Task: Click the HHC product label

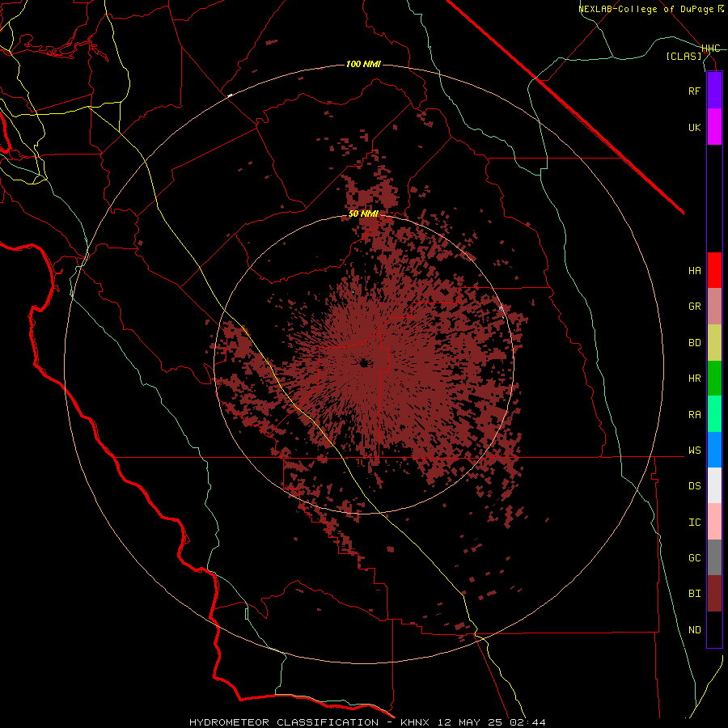Action: [x=710, y=49]
